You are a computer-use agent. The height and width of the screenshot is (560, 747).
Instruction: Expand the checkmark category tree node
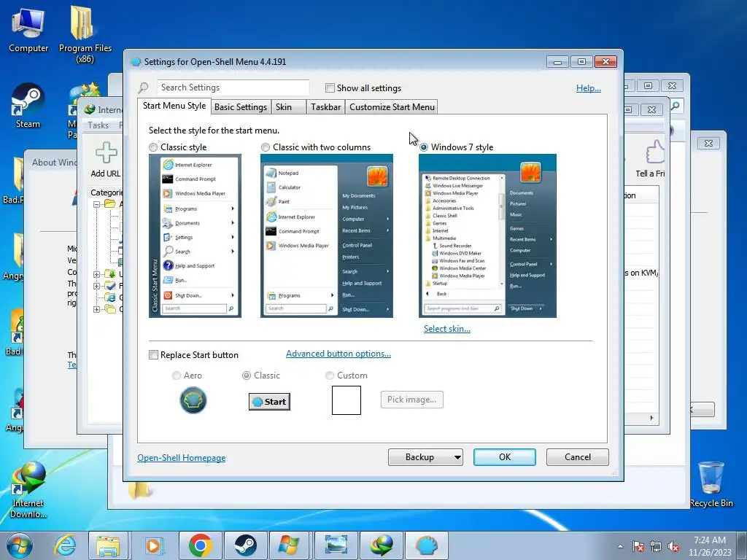coord(96,286)
